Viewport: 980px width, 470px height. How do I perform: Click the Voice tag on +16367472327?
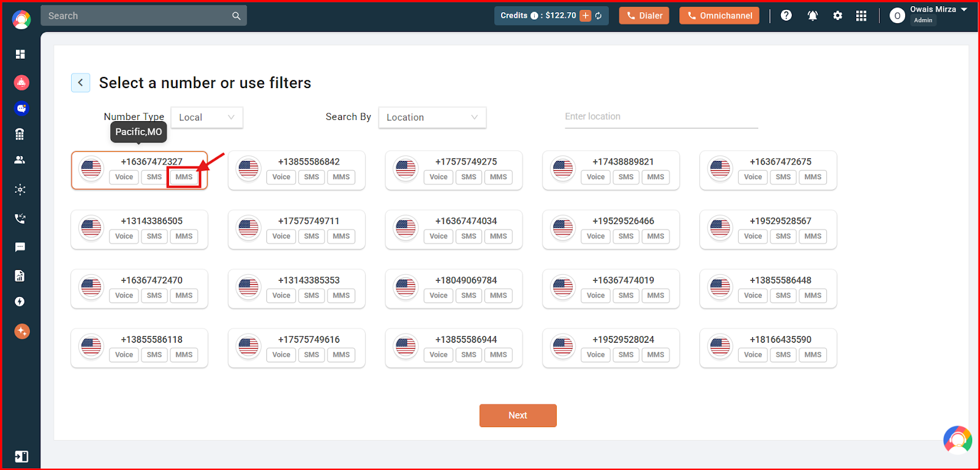coord(124,177)
